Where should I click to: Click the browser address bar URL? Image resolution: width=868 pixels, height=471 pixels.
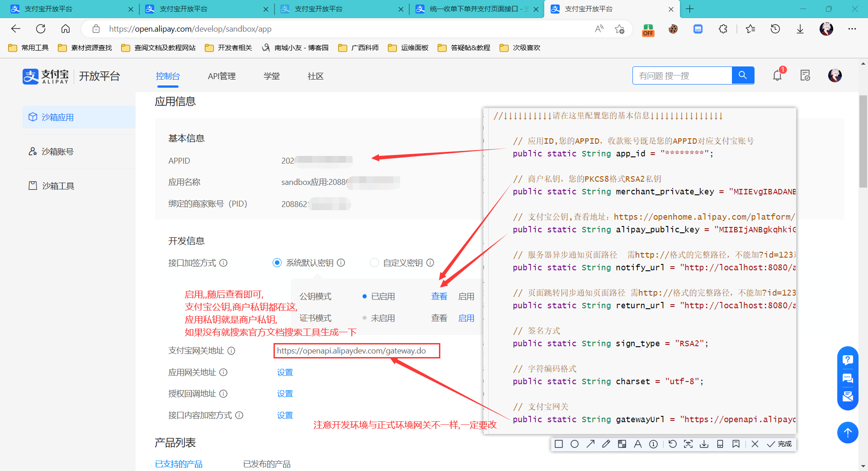(x=190, y=29)
